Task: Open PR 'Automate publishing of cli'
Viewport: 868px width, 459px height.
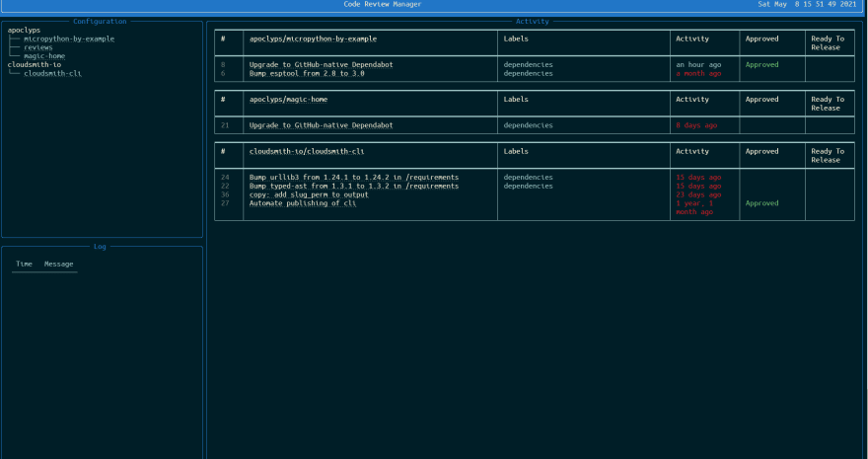Action: (x=303, y=203)
